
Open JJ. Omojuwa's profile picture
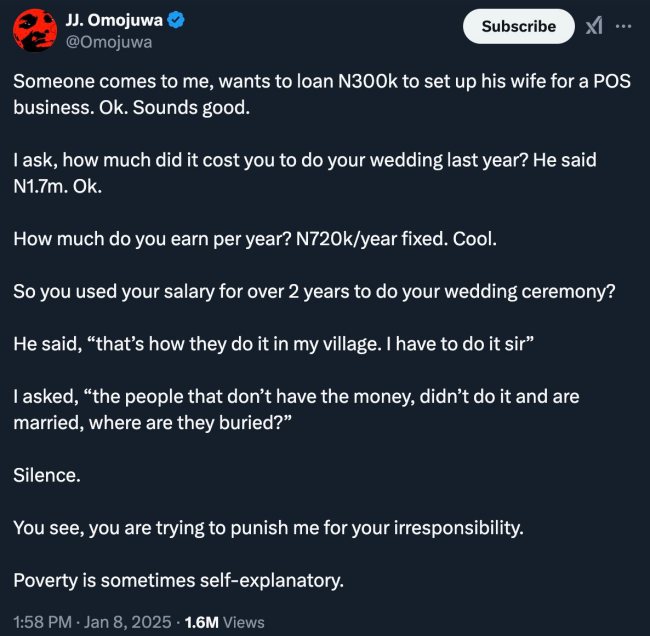coord(33,31)
